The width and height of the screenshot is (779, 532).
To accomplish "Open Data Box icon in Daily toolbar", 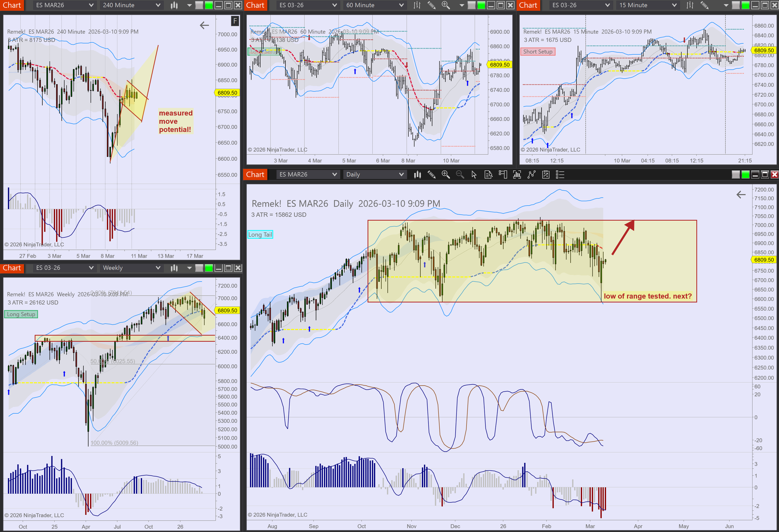I will (x=488, y=174).
